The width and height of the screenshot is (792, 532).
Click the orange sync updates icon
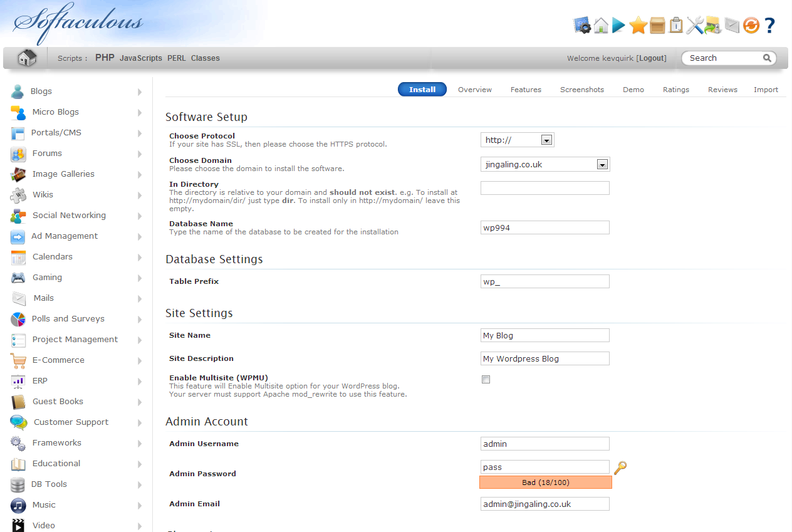tap(751, 25)
